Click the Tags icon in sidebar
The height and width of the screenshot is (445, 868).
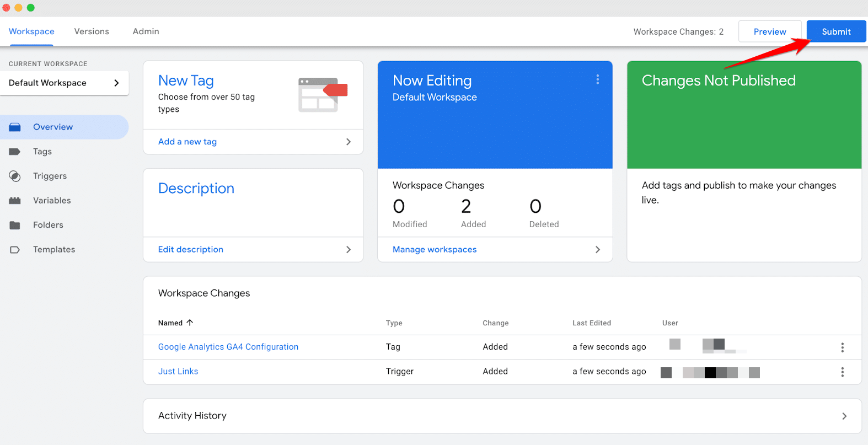[x=15, y=152]
